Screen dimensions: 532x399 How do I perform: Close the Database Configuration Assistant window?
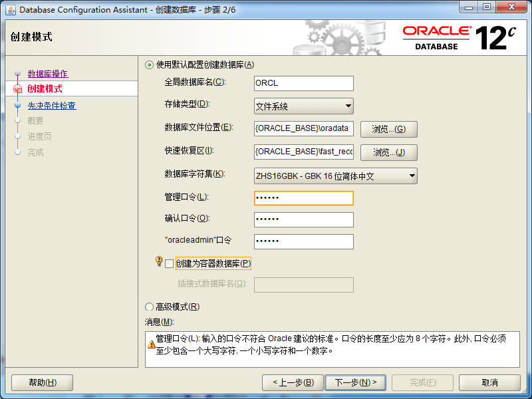[512, 7]
